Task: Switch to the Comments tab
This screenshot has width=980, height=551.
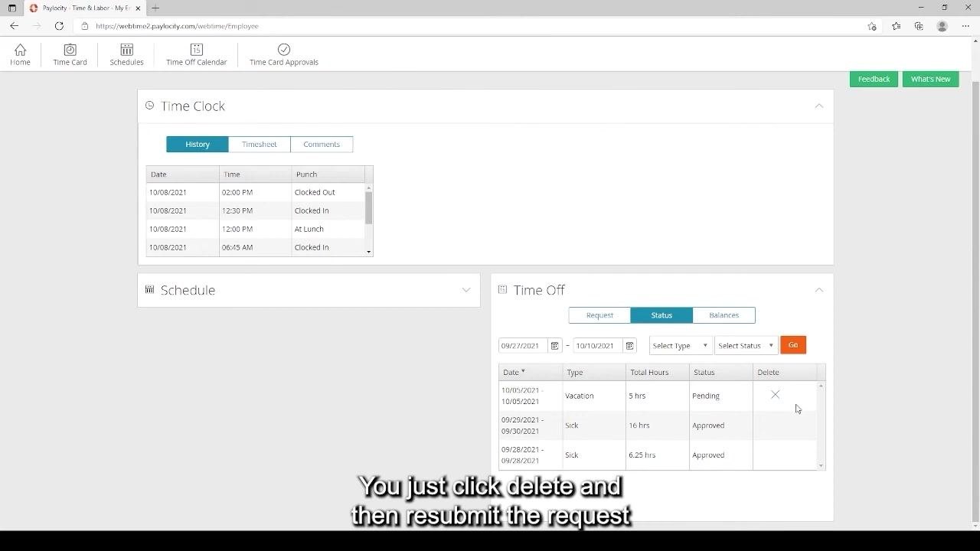Action: tap(322, 144)
